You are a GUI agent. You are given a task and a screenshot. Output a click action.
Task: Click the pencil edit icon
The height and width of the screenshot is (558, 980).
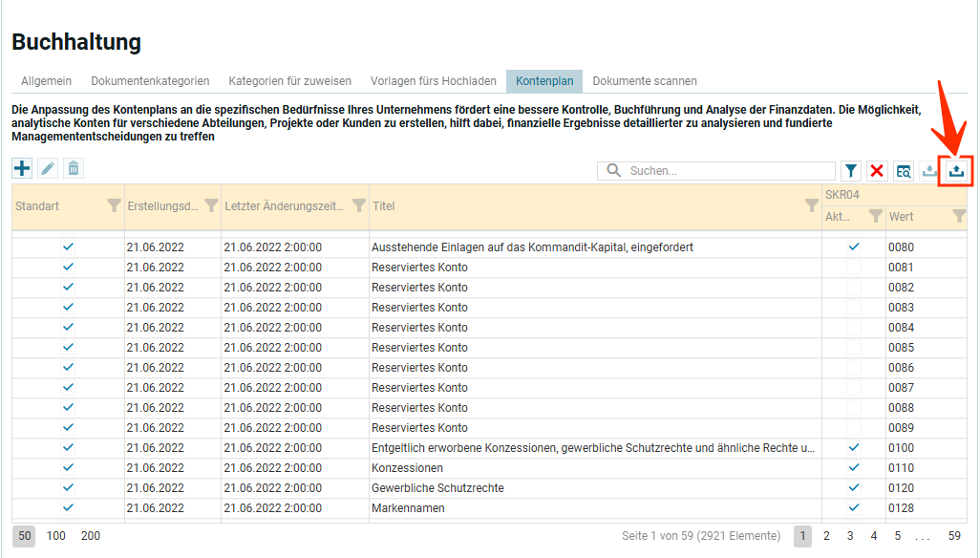click(x=48, y=168)
